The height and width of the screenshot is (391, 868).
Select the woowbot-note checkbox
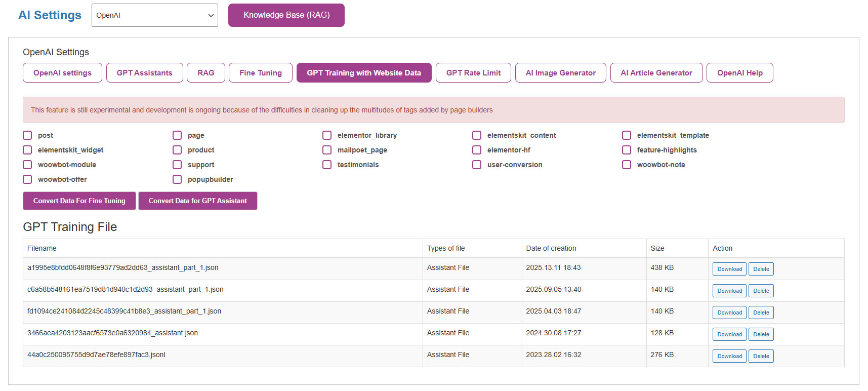627,165
